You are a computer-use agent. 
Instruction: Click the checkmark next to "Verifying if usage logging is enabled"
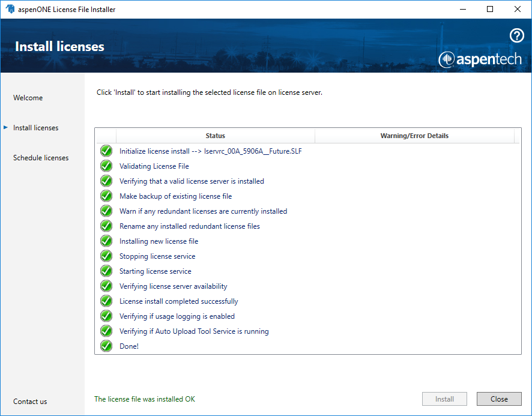pyautogui.click(x=106, y=316)
